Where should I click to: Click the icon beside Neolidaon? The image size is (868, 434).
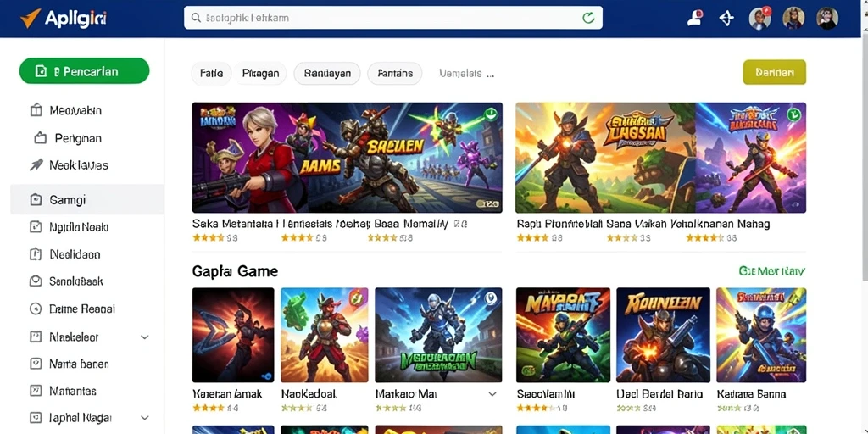(36, 254)
